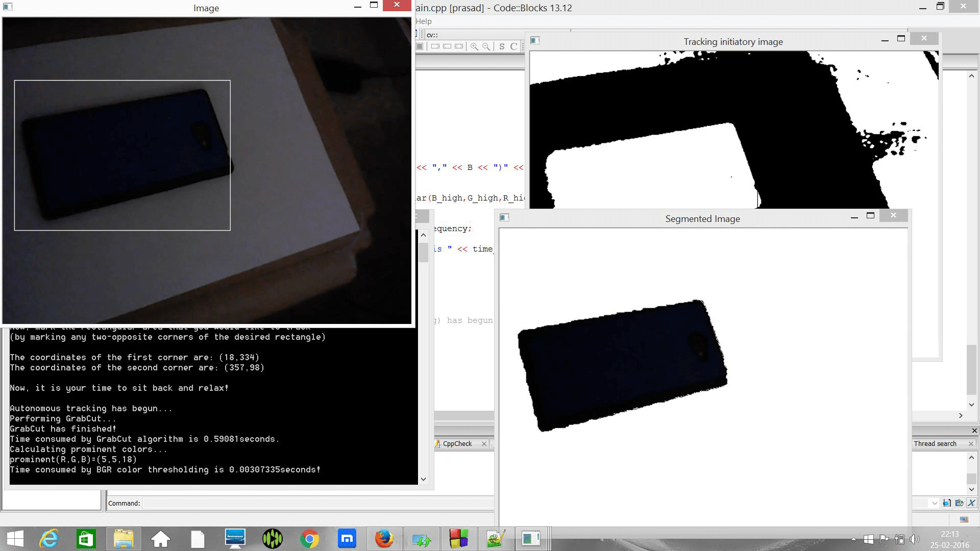Viewport: 980px width, 551px height.
Task: Click inside the selection rectangle in Image window
Action: [122, 155]
